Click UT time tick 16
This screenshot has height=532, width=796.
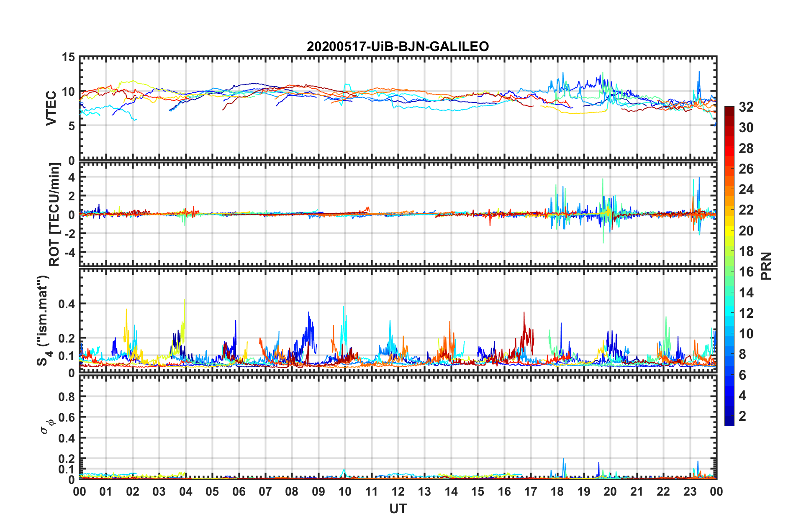click(x=504, y=491)
